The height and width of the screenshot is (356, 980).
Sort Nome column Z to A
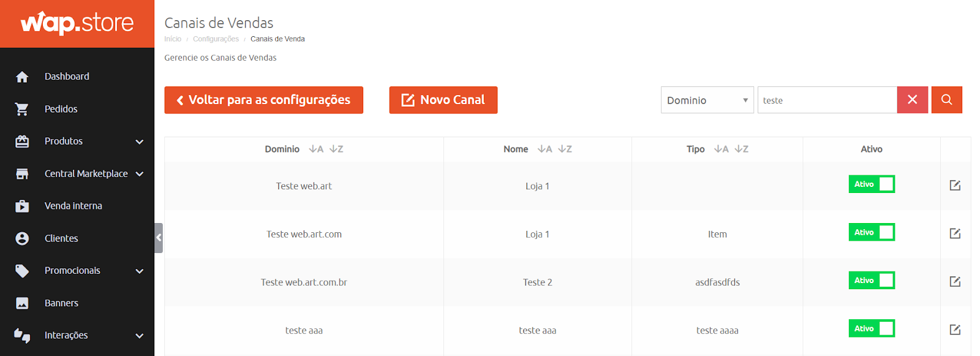[565, 149]
